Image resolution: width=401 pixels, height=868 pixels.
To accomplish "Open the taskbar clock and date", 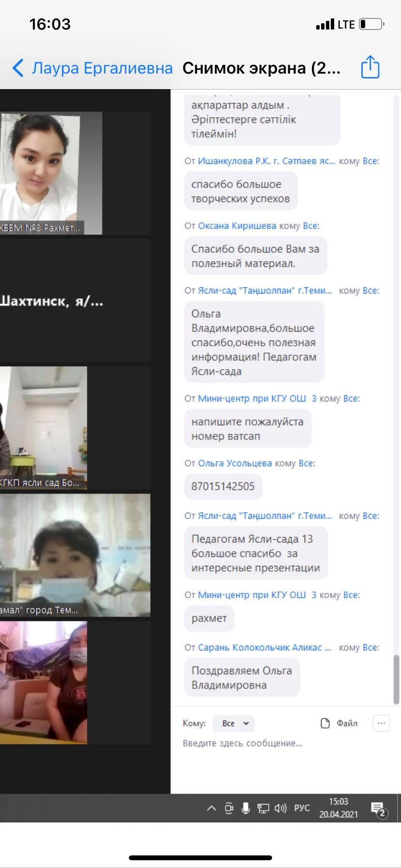I will pyautogui.click(x=338, y=808).
